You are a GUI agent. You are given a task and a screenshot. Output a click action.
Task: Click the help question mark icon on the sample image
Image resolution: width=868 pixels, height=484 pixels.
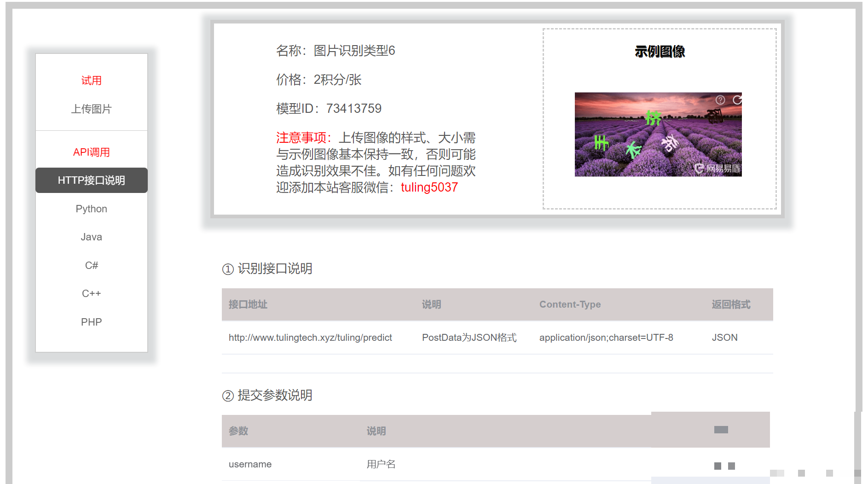720,100
